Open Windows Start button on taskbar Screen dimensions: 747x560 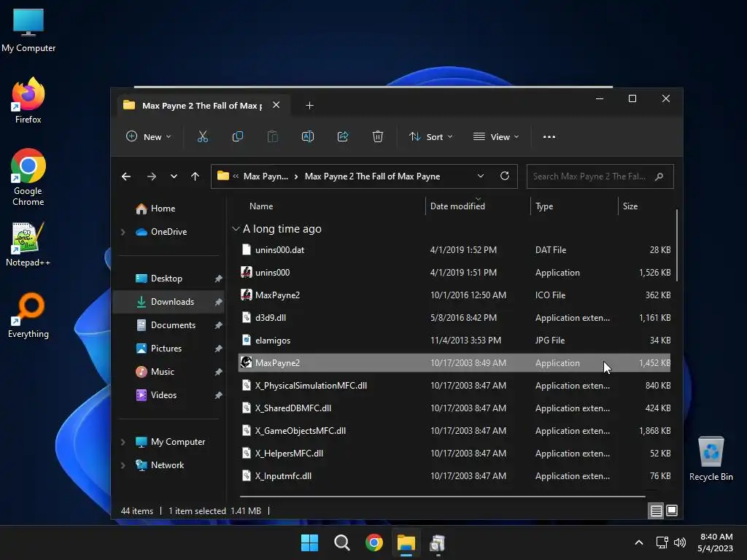click(309, 542)
